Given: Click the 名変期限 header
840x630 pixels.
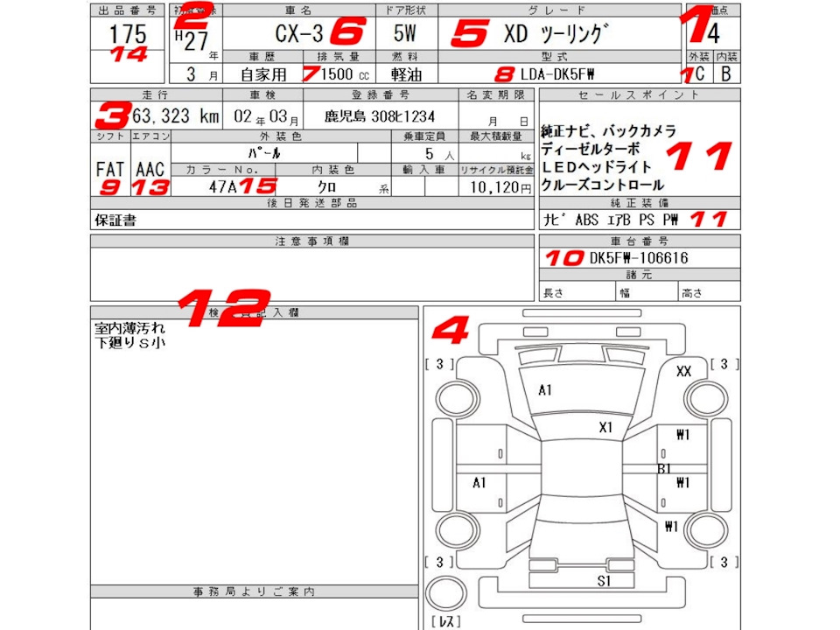Looking at the screenshot, I should point(496,94).
